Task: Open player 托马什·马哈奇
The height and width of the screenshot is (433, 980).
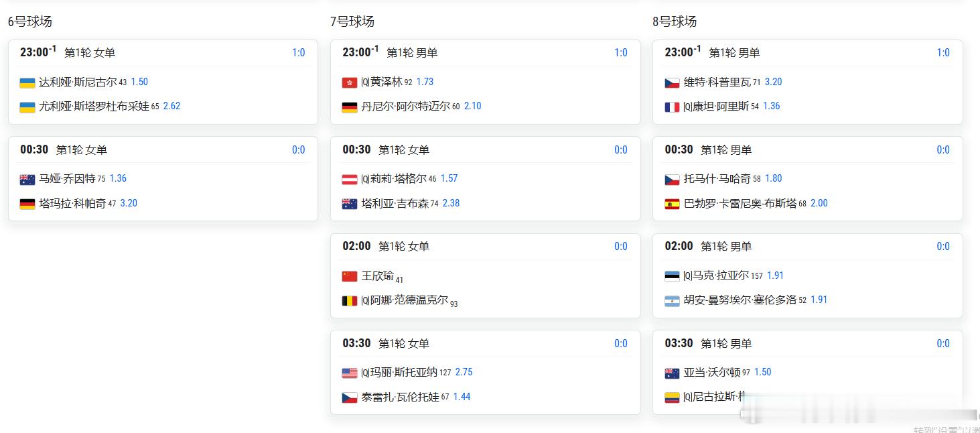Action: 717,179
